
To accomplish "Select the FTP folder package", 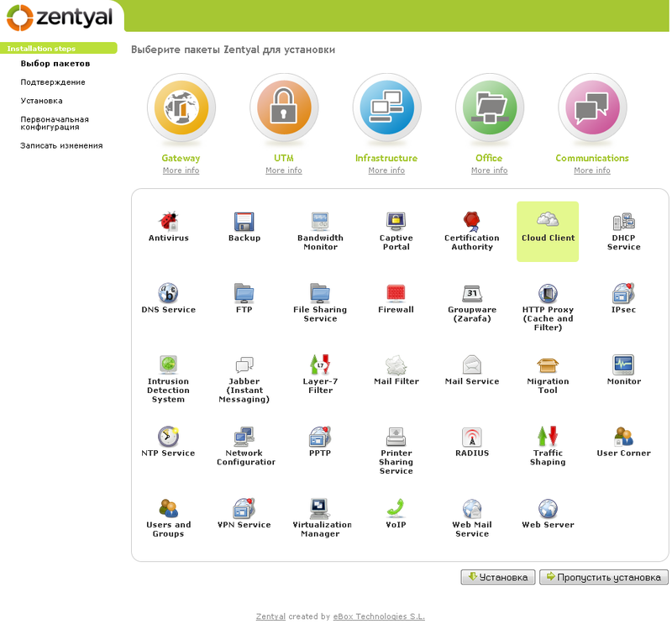I will [244, 299].
